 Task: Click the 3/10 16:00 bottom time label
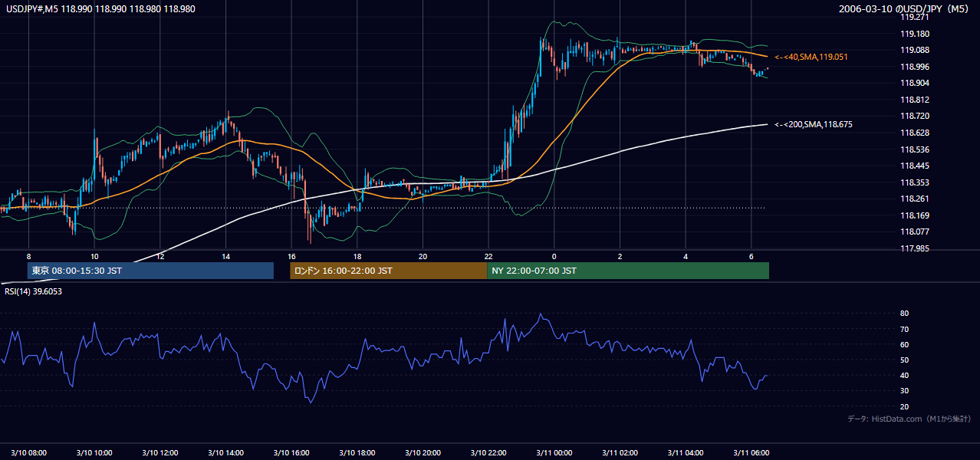(x=292, y=452)
